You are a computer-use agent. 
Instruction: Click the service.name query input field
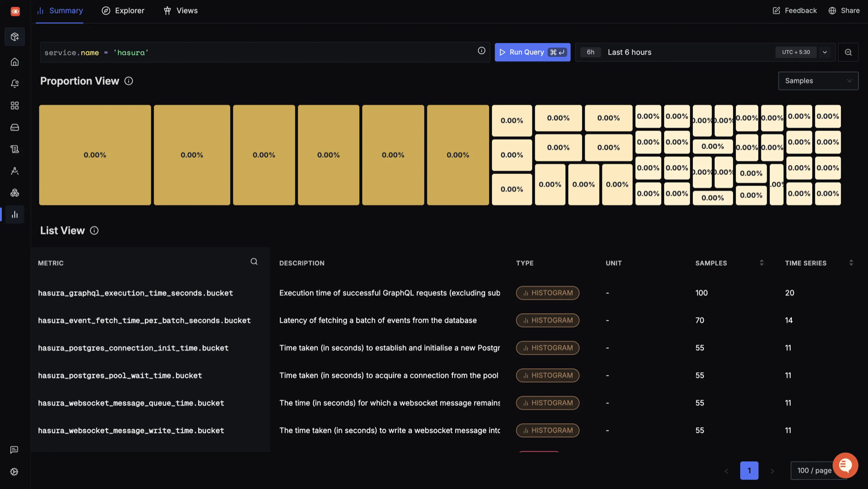tap(265, 52)
